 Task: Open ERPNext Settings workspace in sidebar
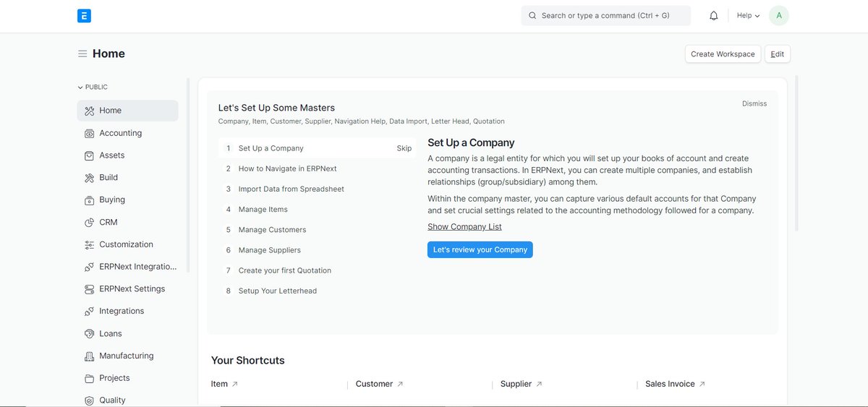pyautogui.click(x=127, y=289)
